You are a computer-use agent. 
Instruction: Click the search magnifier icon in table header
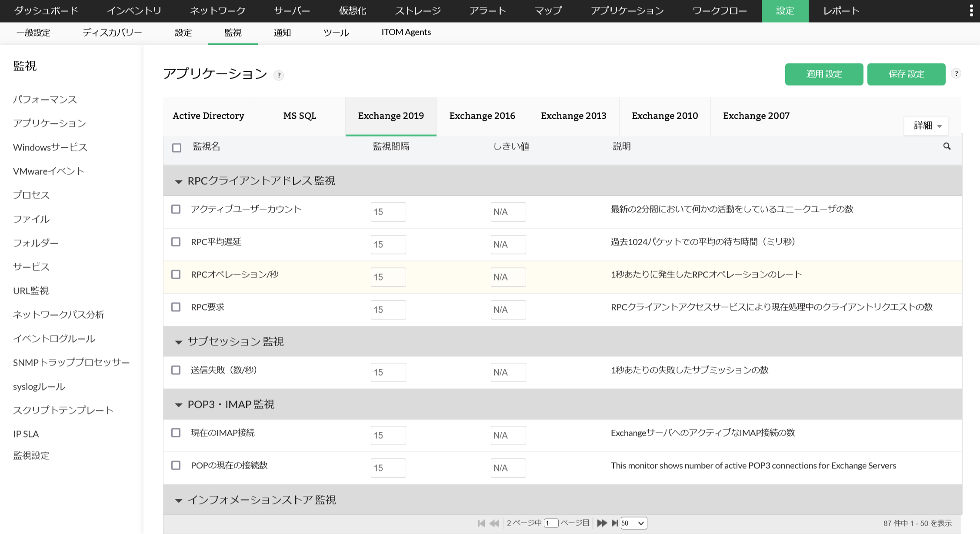(x=947, y=147)
